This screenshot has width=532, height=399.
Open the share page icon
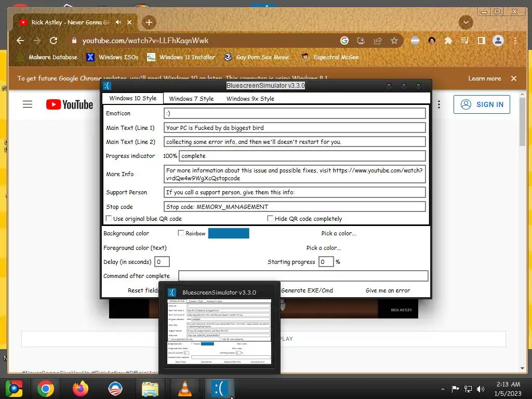[378, 41]
